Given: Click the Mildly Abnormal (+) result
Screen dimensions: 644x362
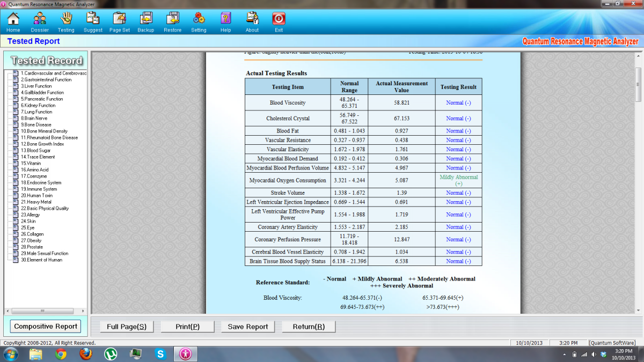Looking at the screenshot, I should [458, 180].
